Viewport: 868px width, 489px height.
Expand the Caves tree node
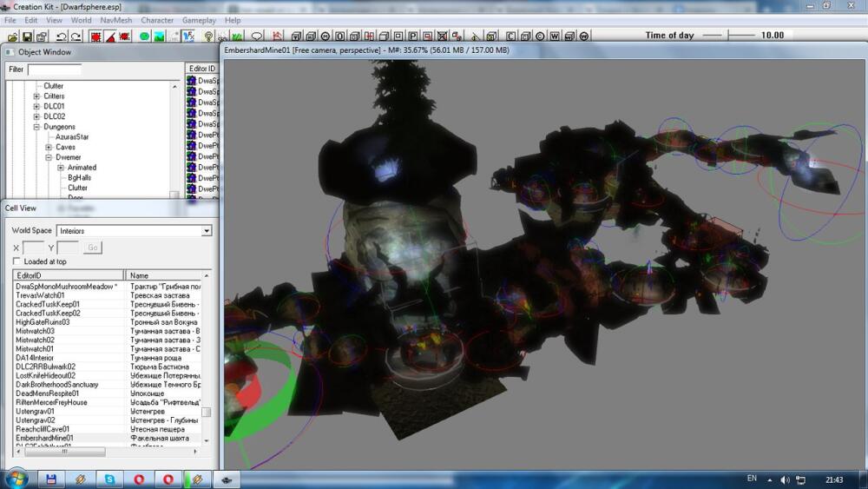tap(49, 148)
